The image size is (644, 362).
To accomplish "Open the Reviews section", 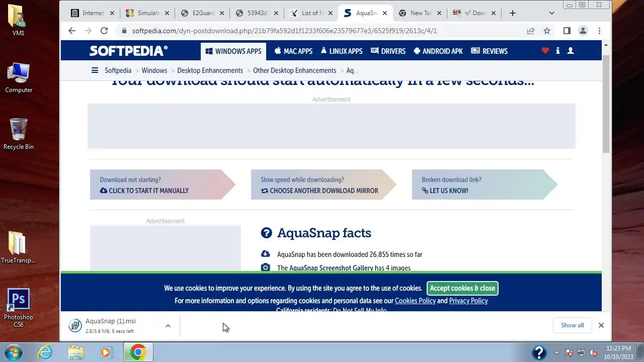I will point(489,51).
